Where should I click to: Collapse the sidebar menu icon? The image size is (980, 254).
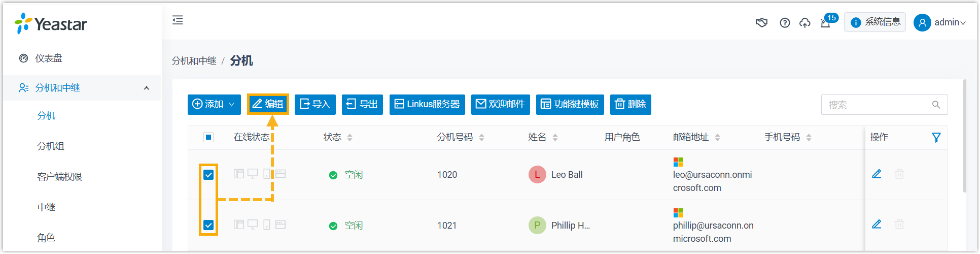(178, 20)
